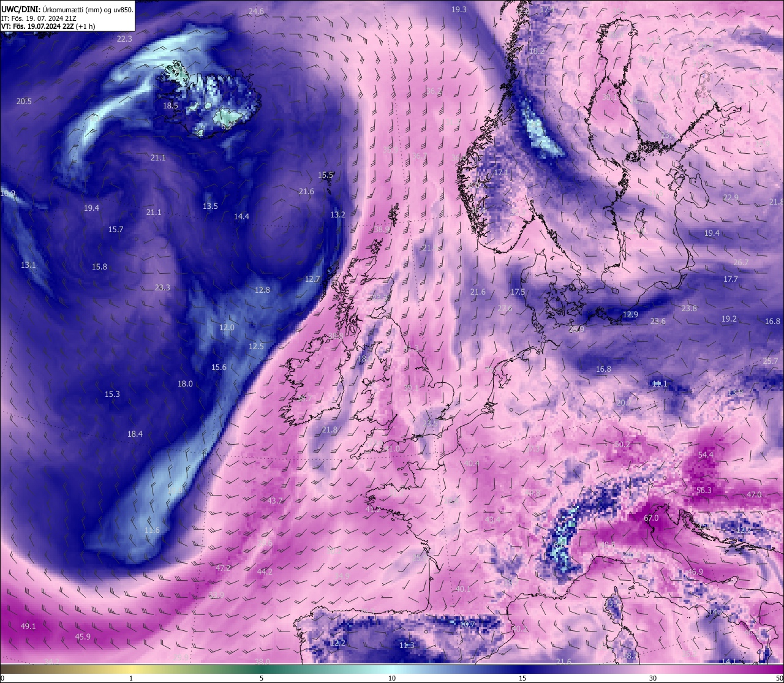Click the 15.7 value label

[116, 230]
